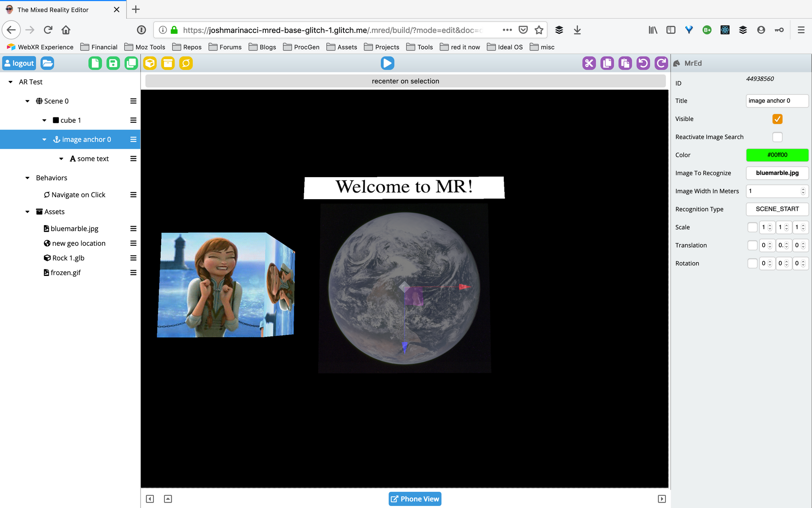The height and width of the screenshot is (508, 812).
Task: Click the green save document icon
Action: coord(113,63)
